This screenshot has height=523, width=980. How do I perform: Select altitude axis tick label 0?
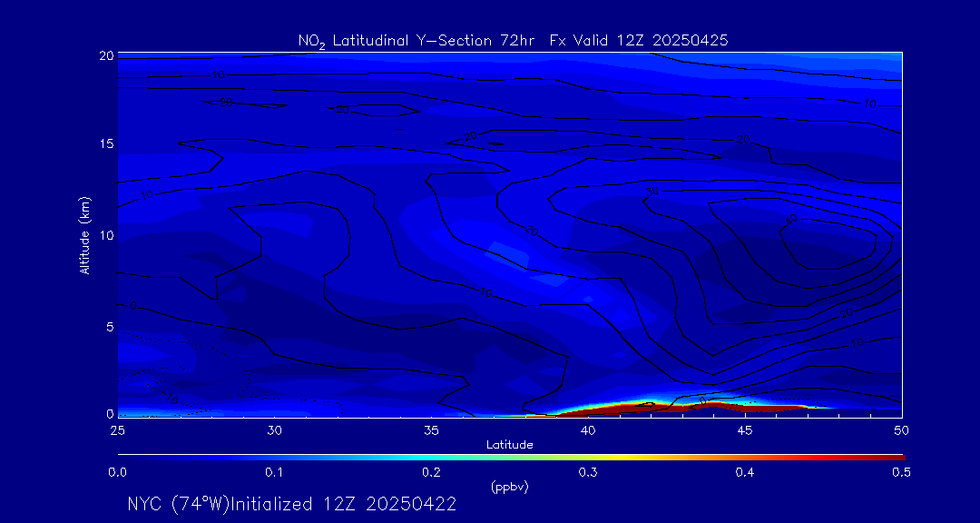(x=110, y=413)
